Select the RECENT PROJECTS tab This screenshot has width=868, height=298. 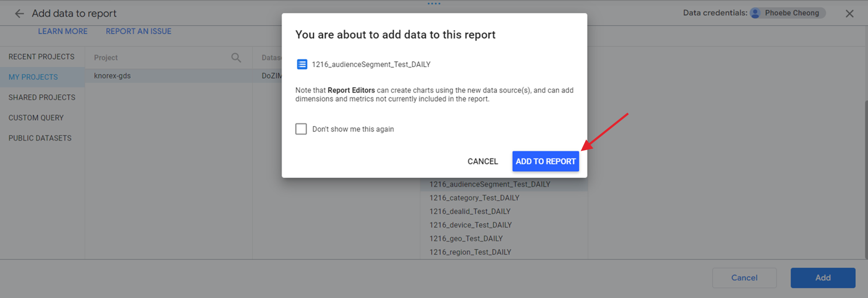(41, 57)
